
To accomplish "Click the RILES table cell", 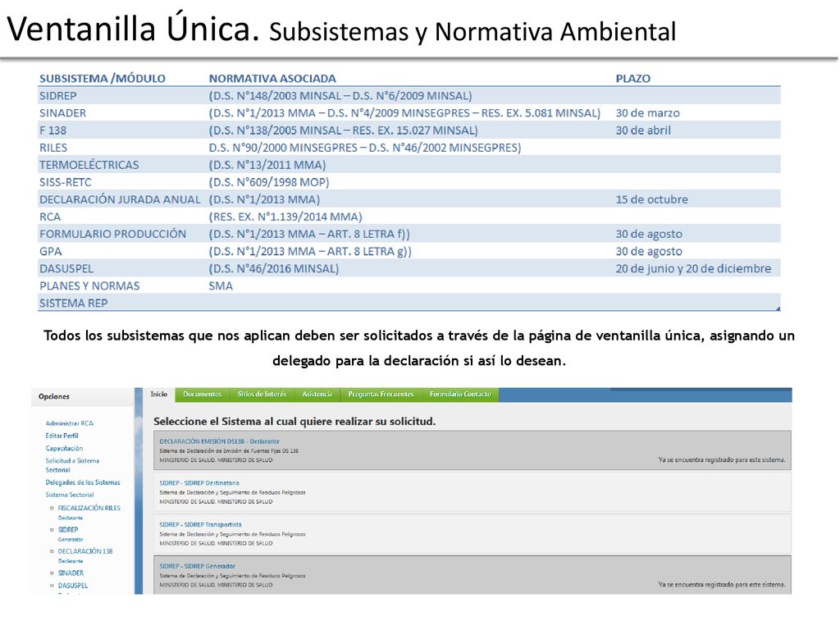I will coord(53,148).
